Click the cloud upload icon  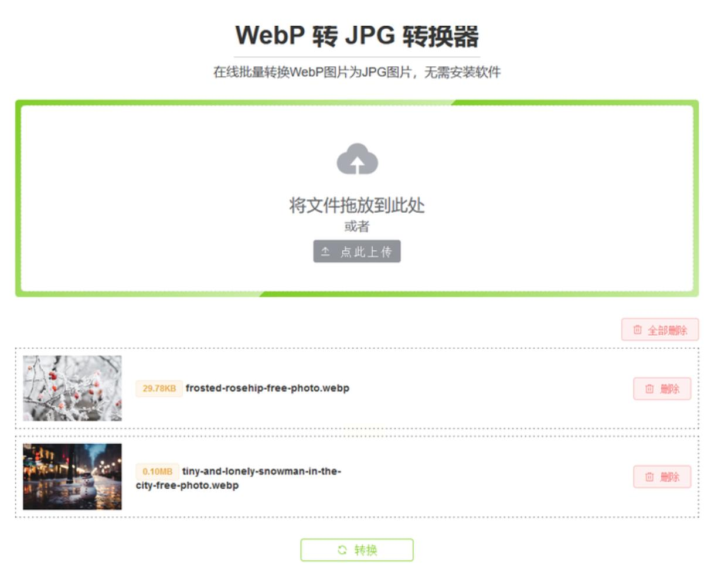pyautogui.click(x=357, y=159)
